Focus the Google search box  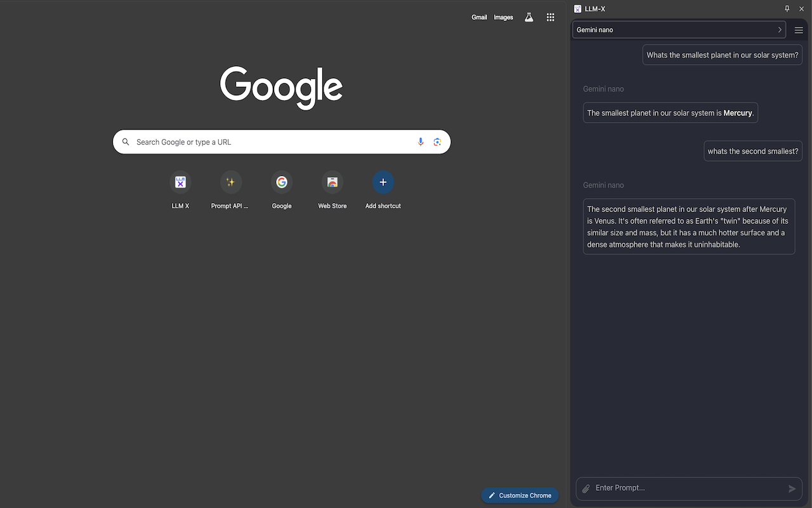point(282,142)
